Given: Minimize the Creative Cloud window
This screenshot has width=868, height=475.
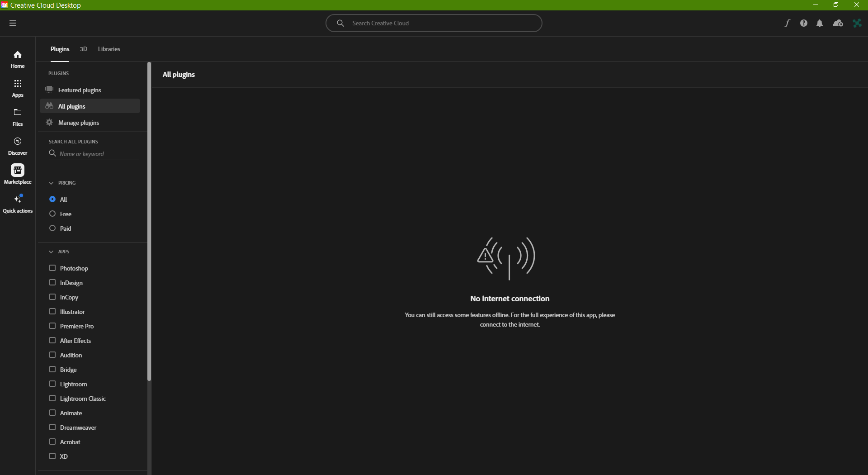Looking at the screenshot, I should pos(815,5).
